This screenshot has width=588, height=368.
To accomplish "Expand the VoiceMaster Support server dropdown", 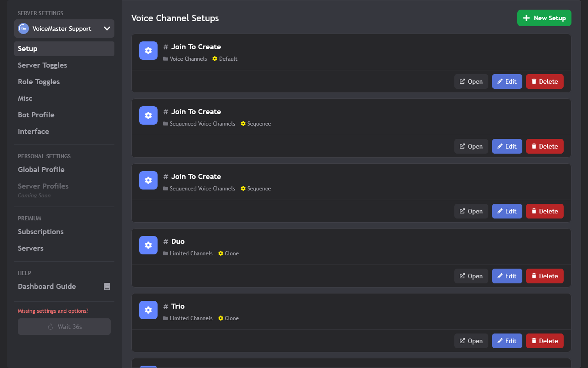I will click(107, 29).
